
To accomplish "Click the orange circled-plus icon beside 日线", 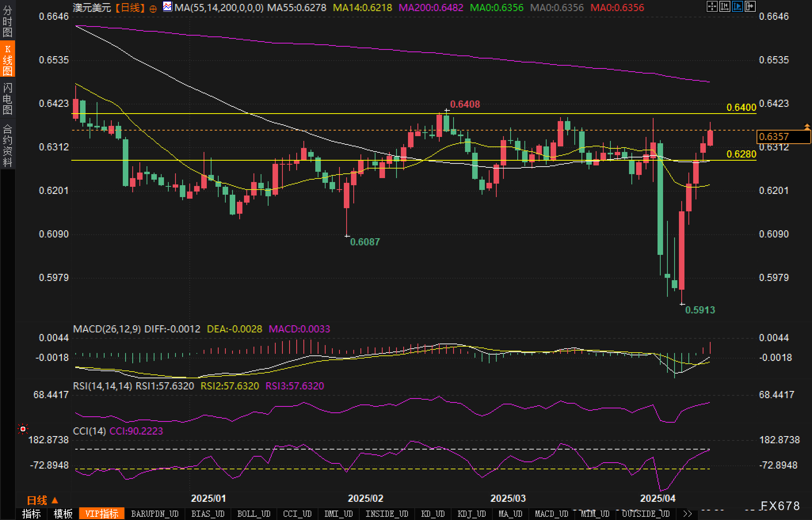I will pyautogui.click(x=153, y=9).
